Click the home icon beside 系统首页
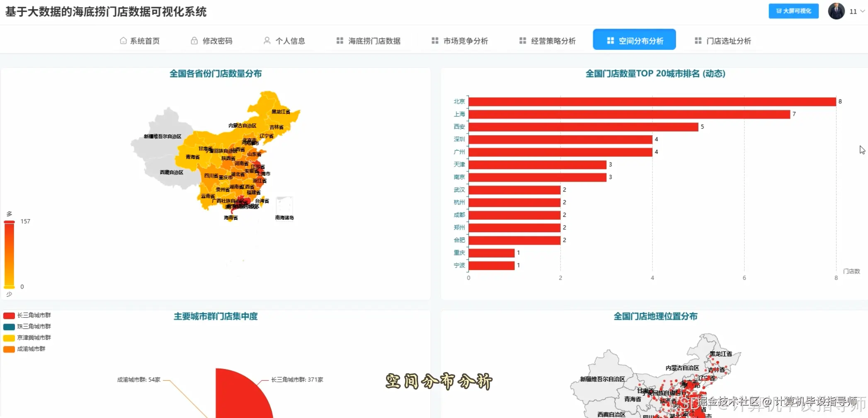This screenshot has width=868, height=418. pos(123,40)
